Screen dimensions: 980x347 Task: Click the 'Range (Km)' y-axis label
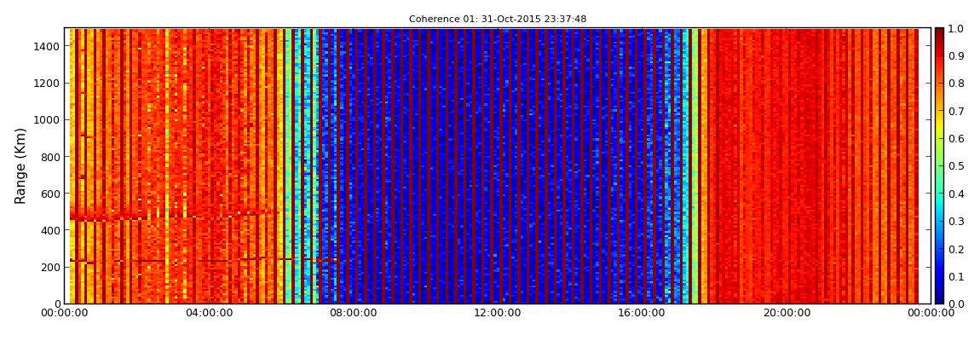20,165
